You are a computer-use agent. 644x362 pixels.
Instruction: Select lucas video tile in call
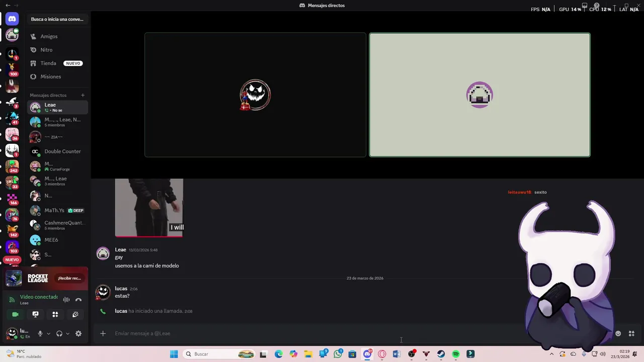pyautogui.click(x=255, y=95)
